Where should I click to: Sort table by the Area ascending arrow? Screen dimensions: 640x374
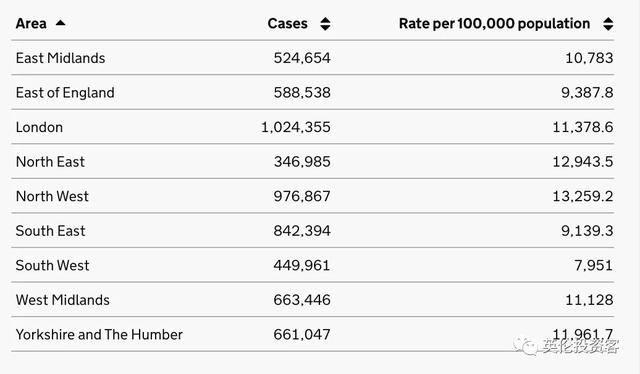click(60, 23)
